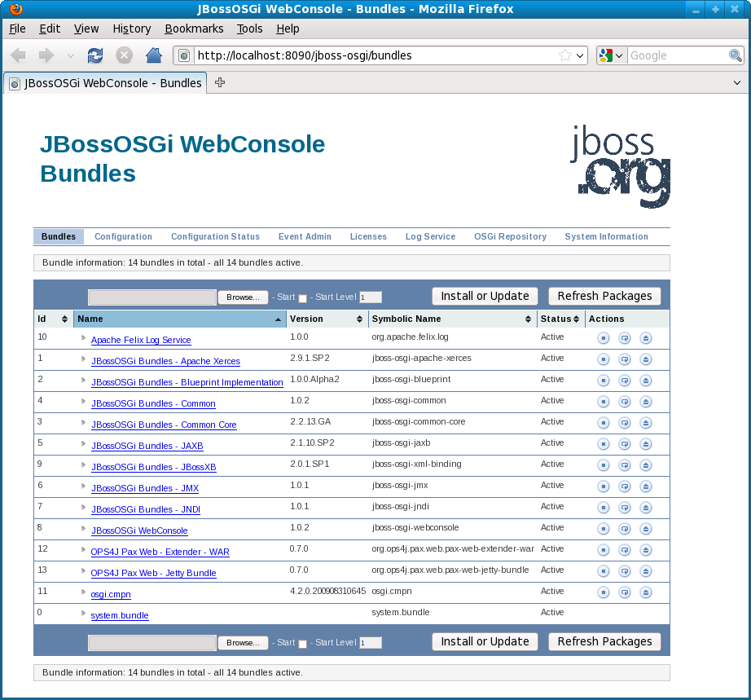Click the bottom Install or Update button
The image size is (751, 700).
(485, 641)
